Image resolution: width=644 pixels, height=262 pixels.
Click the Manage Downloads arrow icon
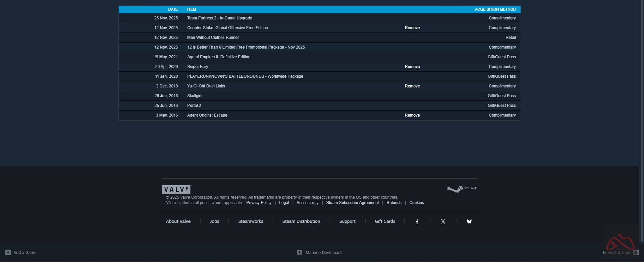point(300,253)
